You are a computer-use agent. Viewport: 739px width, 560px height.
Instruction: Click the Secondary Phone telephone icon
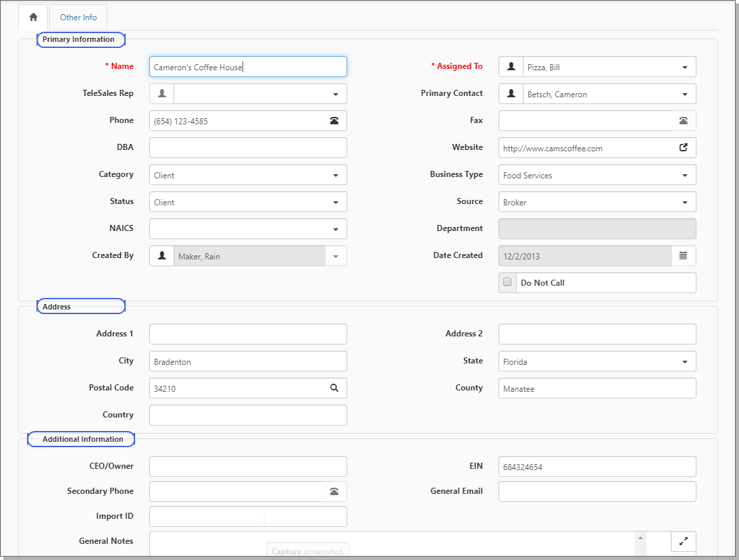point(334,492)
